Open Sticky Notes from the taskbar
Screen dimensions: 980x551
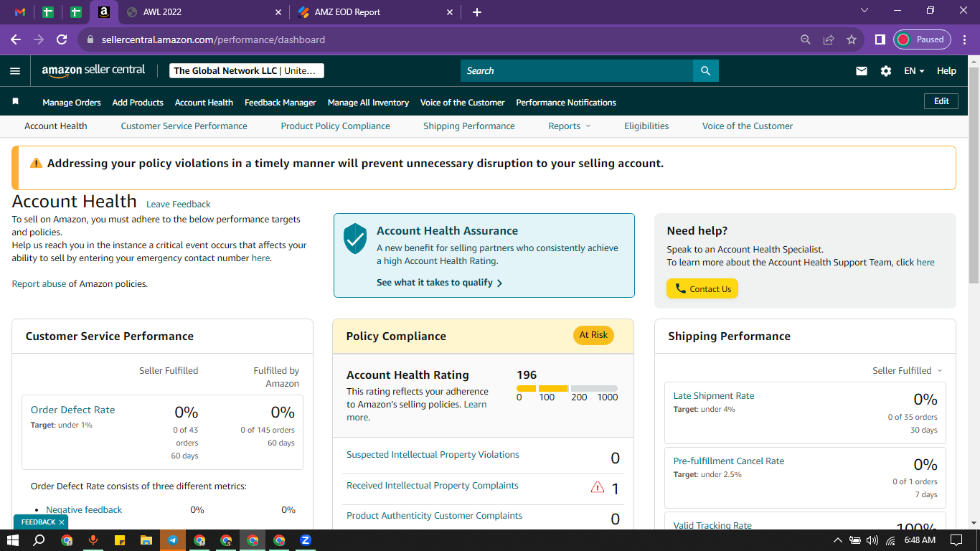(x=120, y=540)
